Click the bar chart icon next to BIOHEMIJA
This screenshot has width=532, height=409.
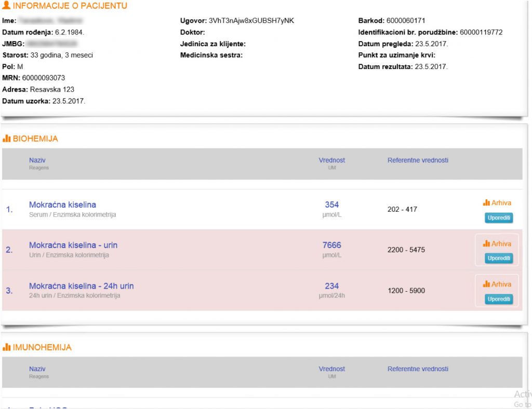click(x=7, y=139)
